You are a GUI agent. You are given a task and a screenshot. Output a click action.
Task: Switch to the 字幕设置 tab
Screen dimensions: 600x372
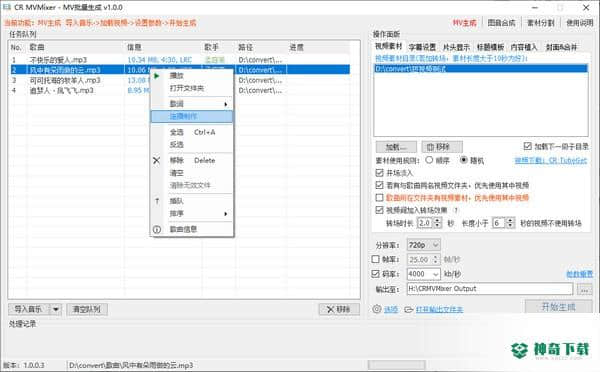(x=422, y=47)
